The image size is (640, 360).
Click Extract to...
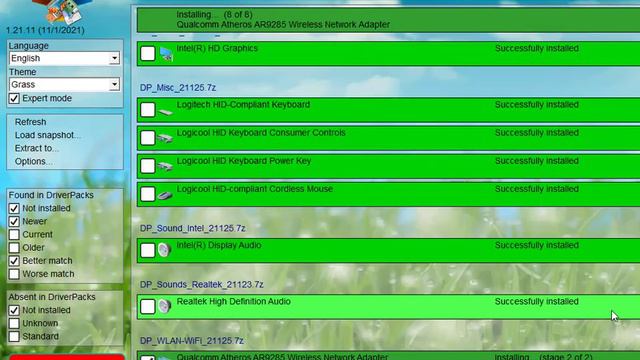tap(37, 148)
